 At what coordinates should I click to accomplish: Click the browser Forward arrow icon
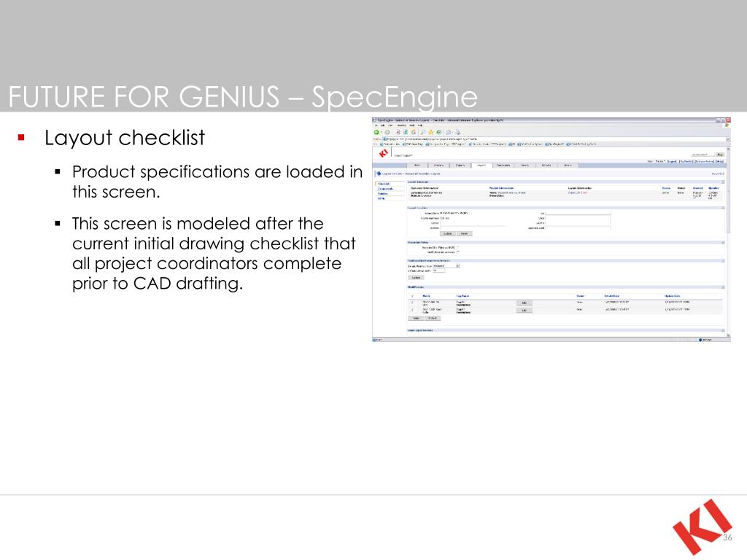[x=387, y=132]
